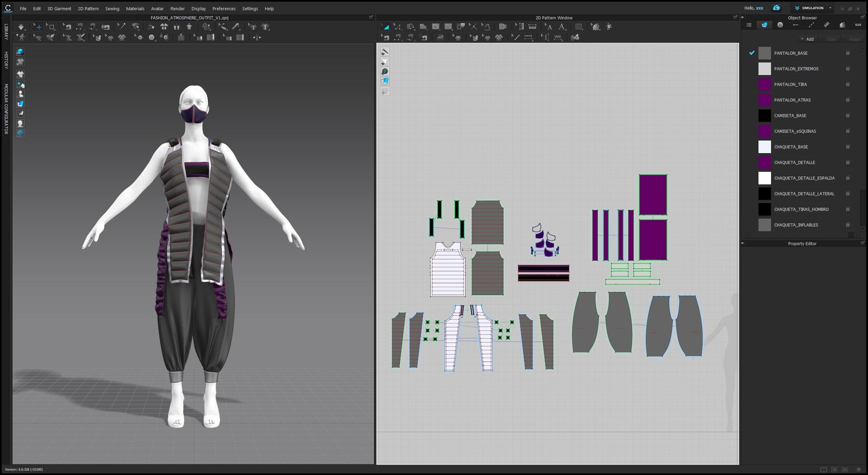Open the Avatar menu
This screenshot has width=868, height=475.
click(157, 8)
